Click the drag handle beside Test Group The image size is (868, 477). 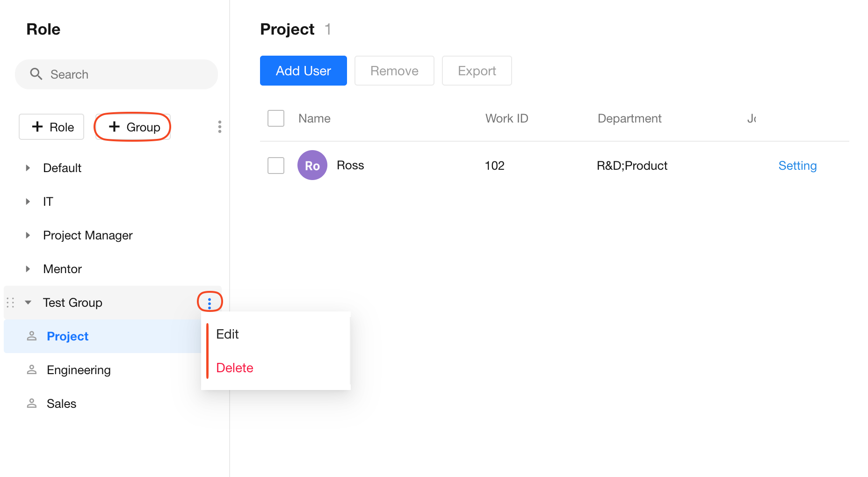(10, 303)
